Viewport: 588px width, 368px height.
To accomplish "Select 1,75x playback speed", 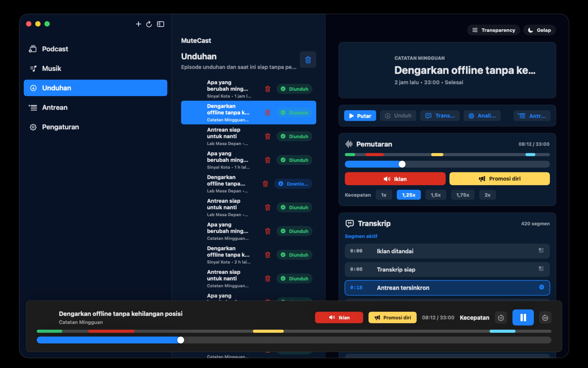I will point(462,195).
